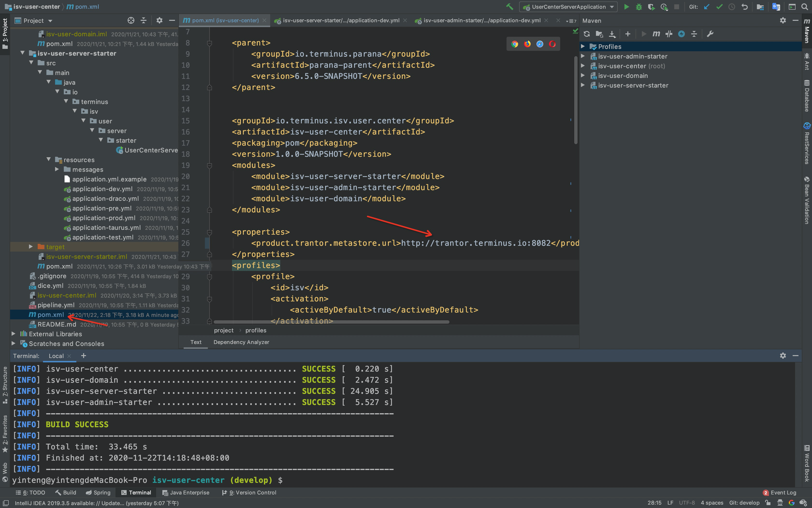Screen dimensions: 812x508
Task: Open the TODO tool window
Action: click(x=30, y=493)
